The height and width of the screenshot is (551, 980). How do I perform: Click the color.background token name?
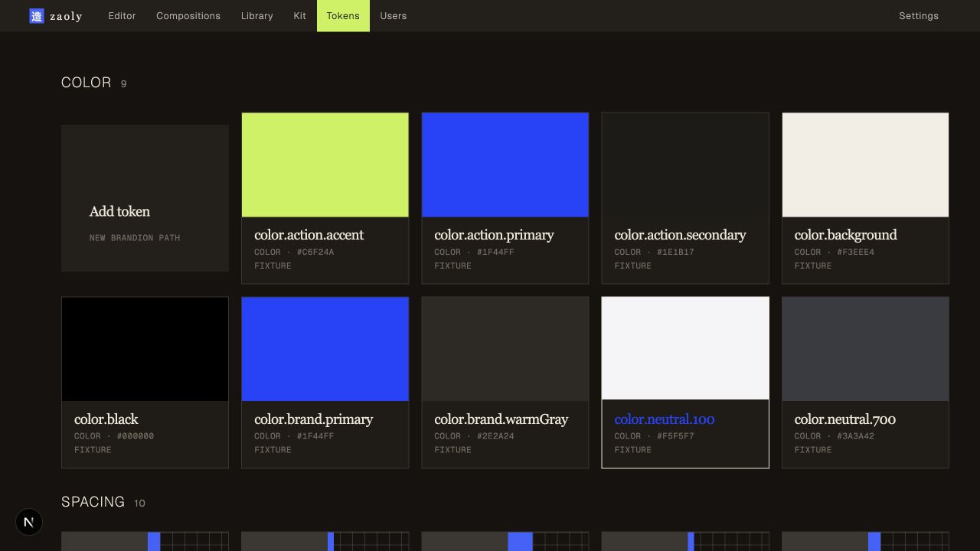[846, 235]
